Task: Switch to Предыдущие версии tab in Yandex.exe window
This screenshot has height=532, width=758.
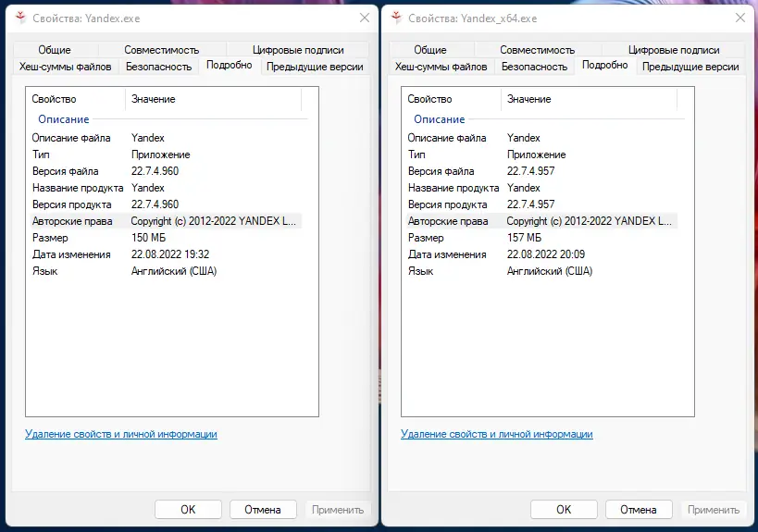Action: (314, 67)
